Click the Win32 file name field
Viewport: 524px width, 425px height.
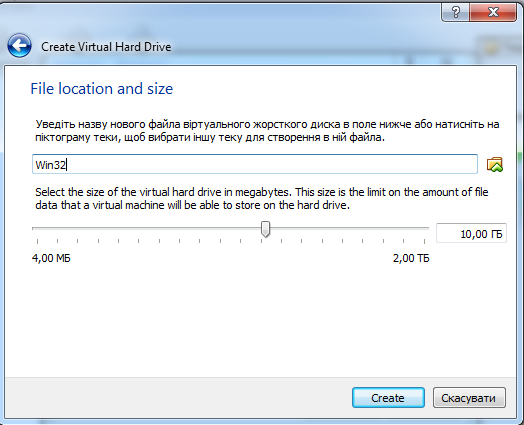255,164
